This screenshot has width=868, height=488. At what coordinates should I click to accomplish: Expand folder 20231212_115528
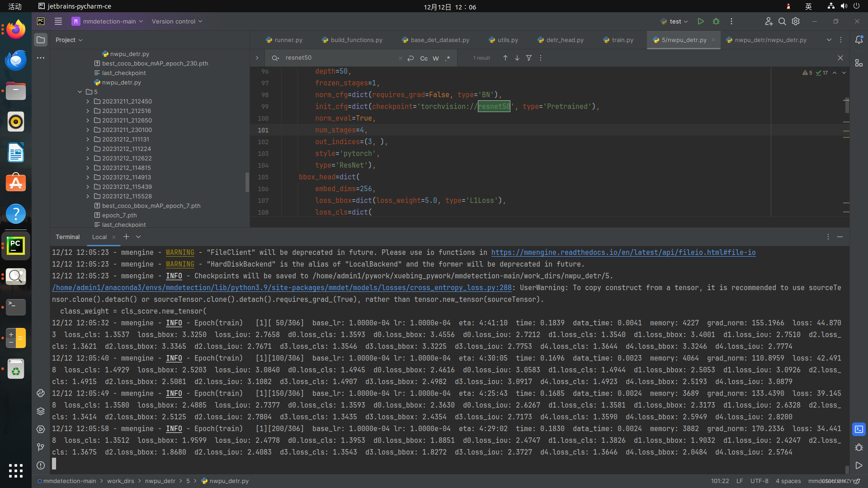(x=88, y=196)
